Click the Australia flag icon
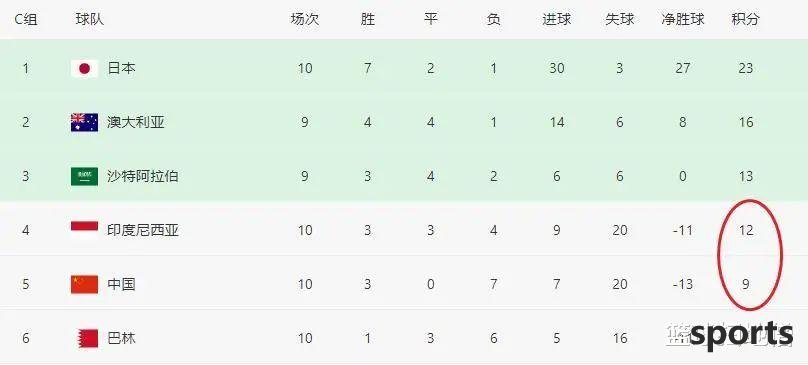The height and width of the screenshot is (365, 808). 84,122
